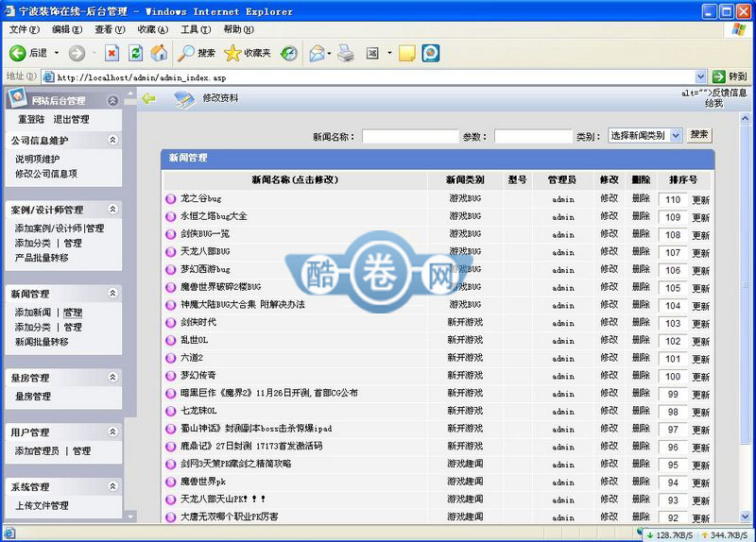This screenshot has height=542, width=756.
Task: Click the 修改资料 notebook icon
Action: pyautogui.click(x=184, y=99)
